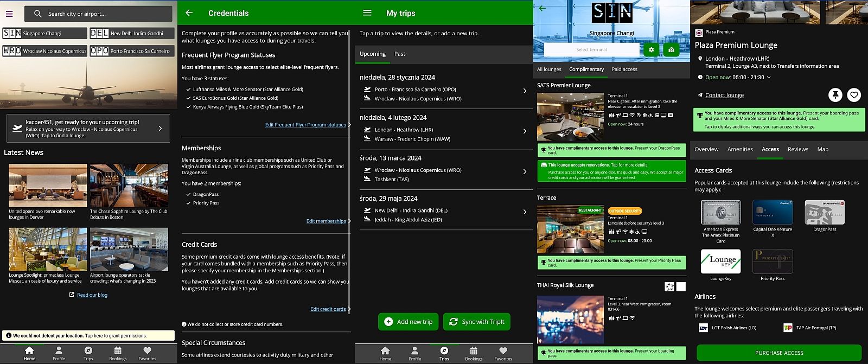The image size is (868, 364).
Task: Click the LOT Polish Airlines logo
Action: point(703,328)
